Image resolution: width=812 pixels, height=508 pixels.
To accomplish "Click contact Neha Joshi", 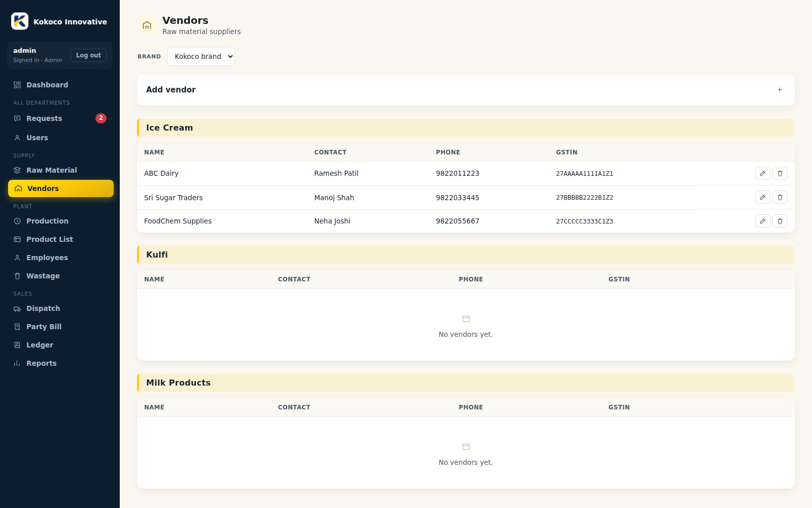I will tap(332, 221).
